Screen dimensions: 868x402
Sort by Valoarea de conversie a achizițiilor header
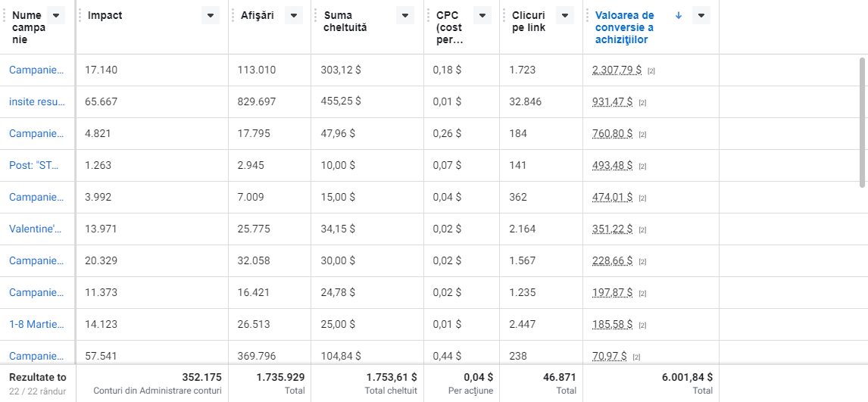625,27
